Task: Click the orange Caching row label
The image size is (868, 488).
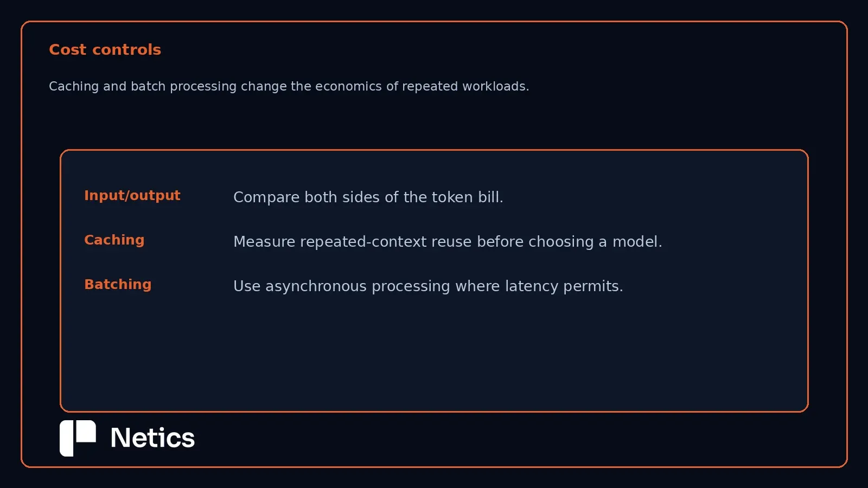Action: (114, 240)
